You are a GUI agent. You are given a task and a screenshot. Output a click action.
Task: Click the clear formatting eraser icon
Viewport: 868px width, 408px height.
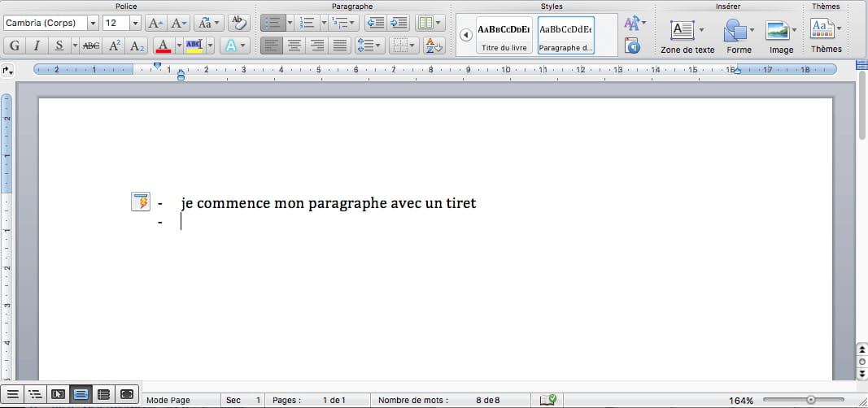tap(238, 23)
